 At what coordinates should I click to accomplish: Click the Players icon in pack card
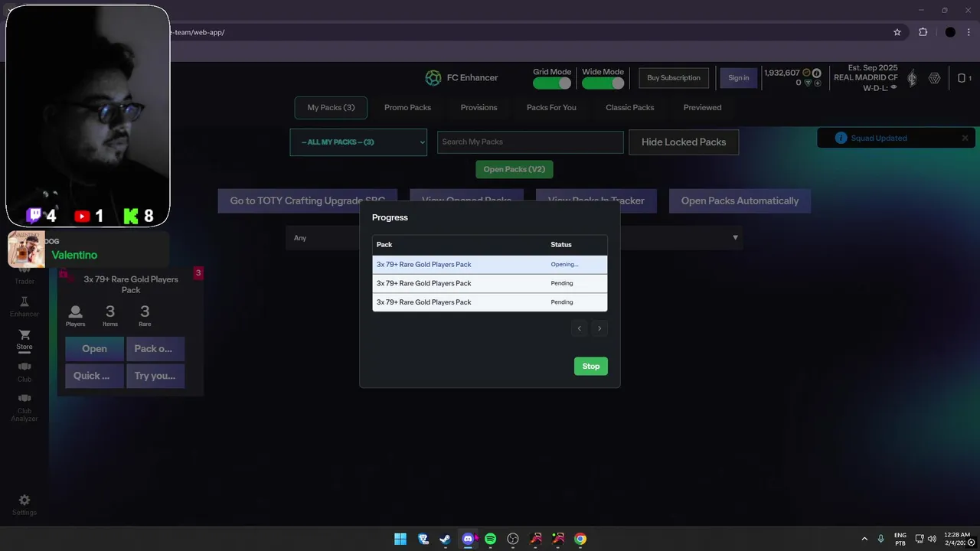click(75, 311)
